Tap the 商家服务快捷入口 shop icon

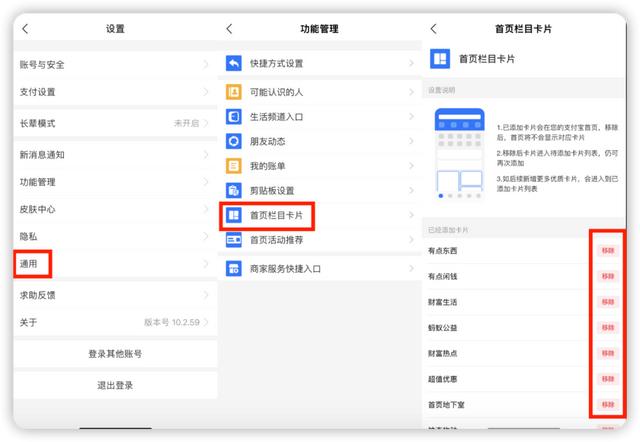pyautogui.click(x=233, y=269)
